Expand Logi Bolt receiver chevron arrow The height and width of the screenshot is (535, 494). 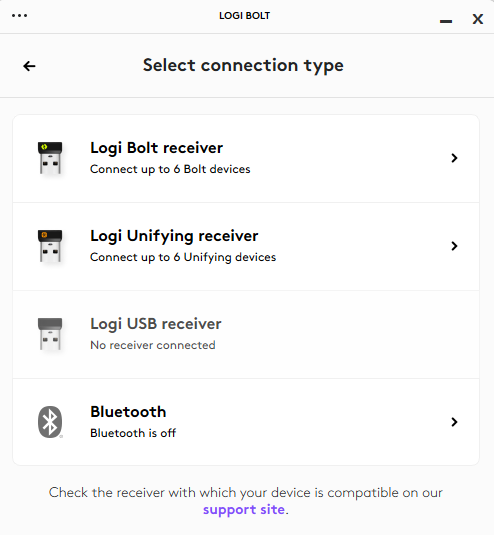click(454, 158)
